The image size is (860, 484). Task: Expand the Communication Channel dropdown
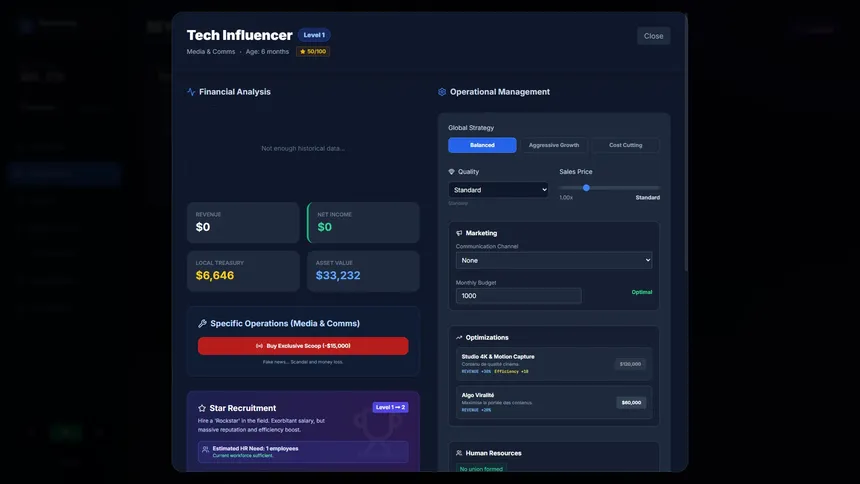click(x=554, y=260)
